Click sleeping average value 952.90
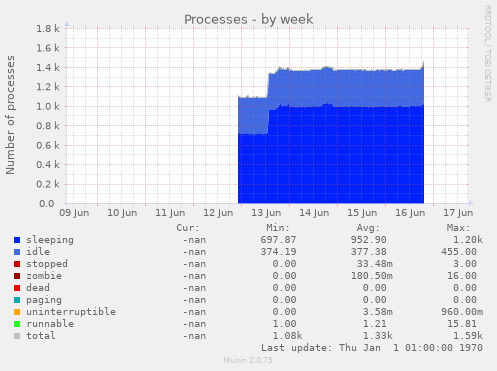The height and width of the screenshot is (371, 497). click(368, 240)
